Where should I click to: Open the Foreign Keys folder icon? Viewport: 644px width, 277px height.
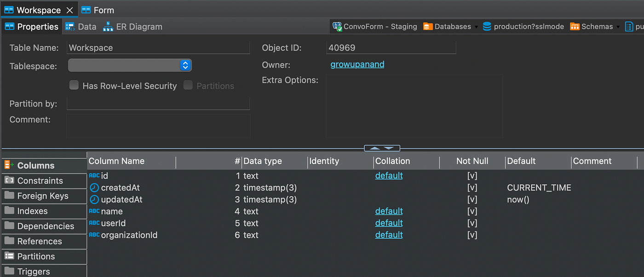(9, 196)
